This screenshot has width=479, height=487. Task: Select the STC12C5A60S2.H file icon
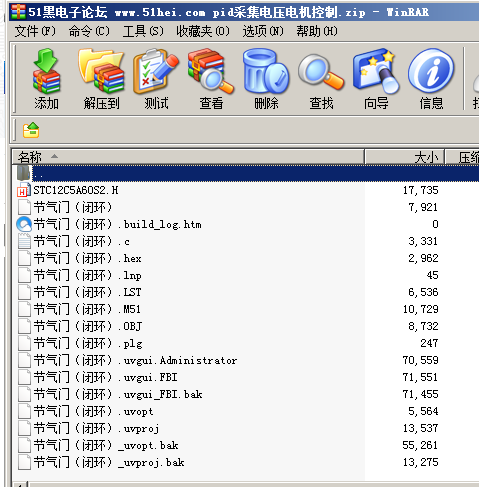24,190
